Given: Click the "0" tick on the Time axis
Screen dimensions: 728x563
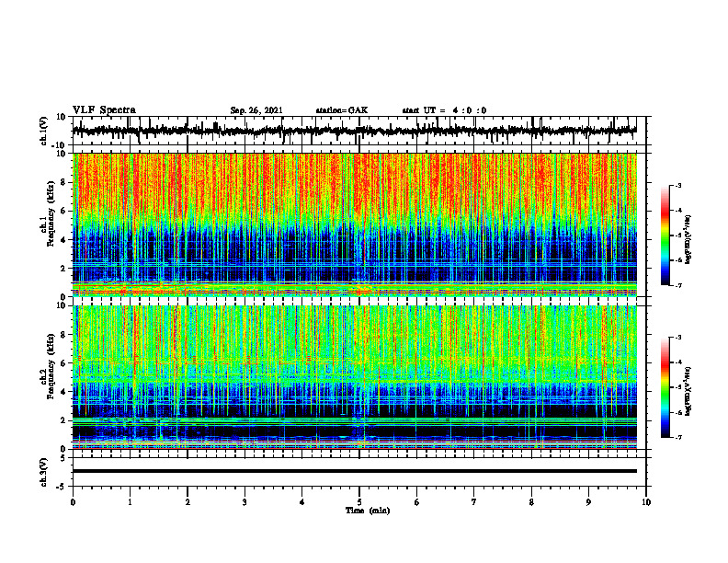Looking at the screenshot, I should [x=73, y=502].
